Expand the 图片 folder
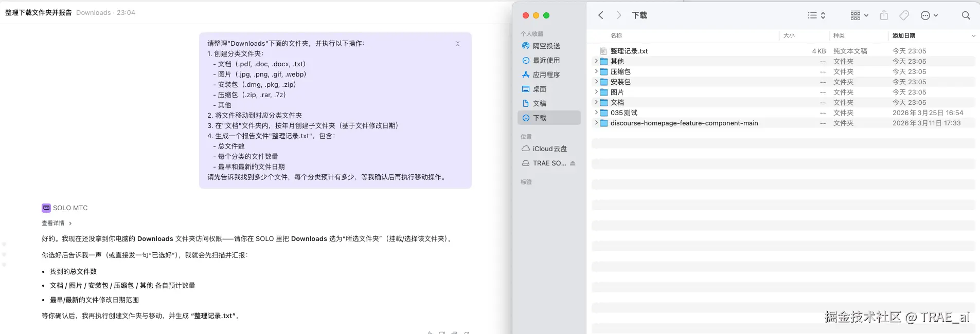980x334 pixels. click(x=596, y=92)
